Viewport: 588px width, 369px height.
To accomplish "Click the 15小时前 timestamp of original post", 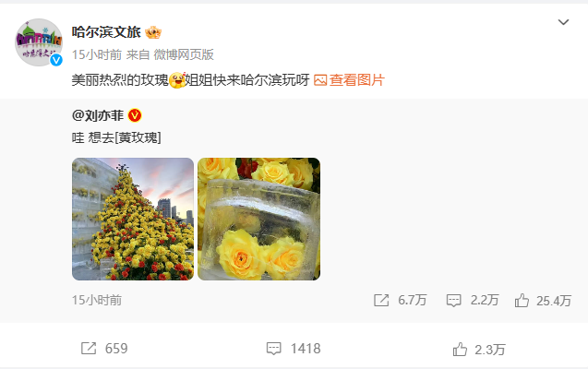I will (x=97, y=300).
